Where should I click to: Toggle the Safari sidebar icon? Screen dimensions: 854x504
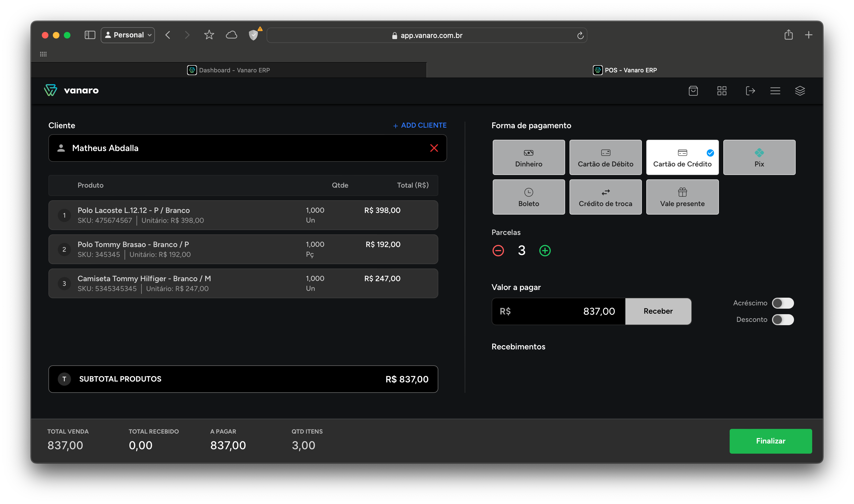click(x=90, y=35)
